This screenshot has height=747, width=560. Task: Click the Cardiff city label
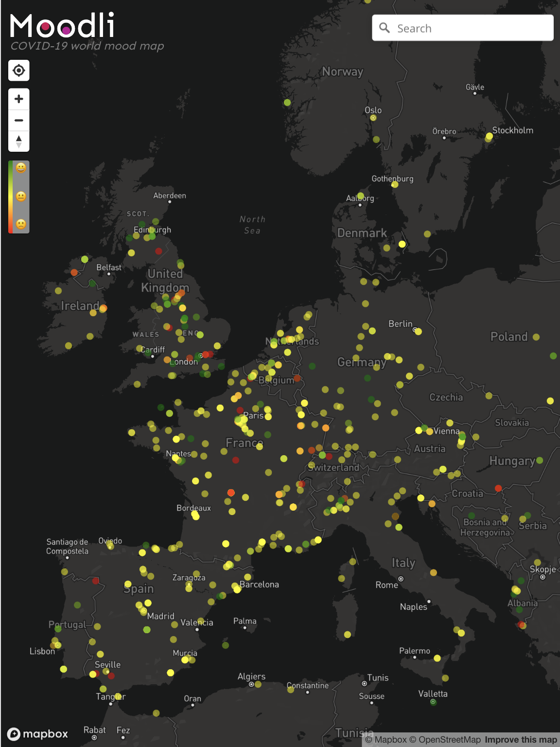pos(153,350)
